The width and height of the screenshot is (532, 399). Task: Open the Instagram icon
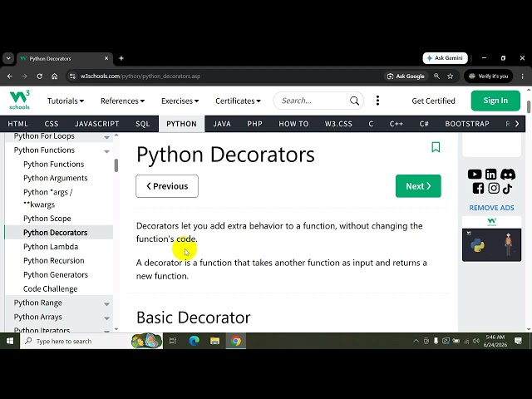point(494,189)
